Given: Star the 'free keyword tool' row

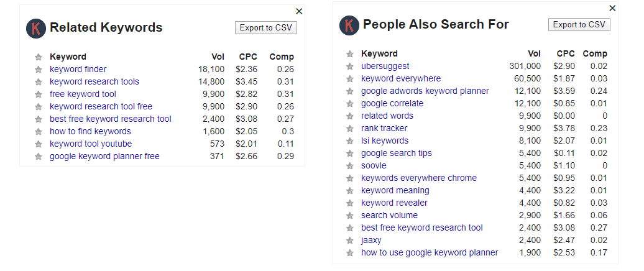Looking at the screenshot, I should click(x=39, y=94).
